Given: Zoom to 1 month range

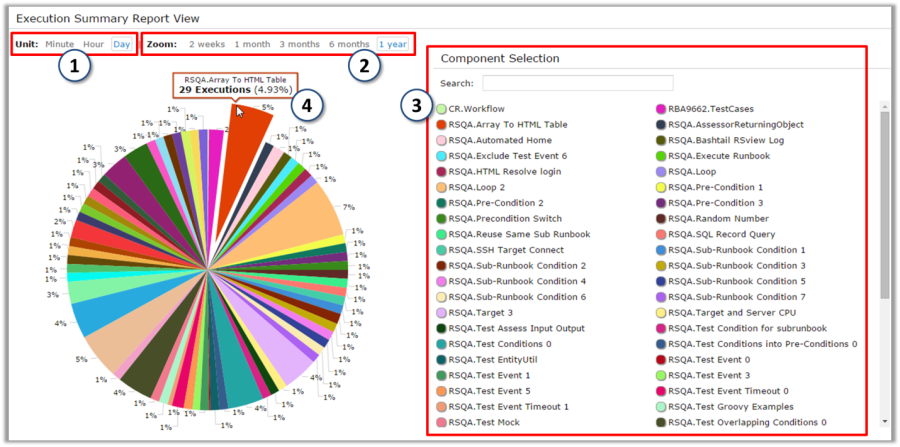Looking at the screenshot, I should click(252, 45).
